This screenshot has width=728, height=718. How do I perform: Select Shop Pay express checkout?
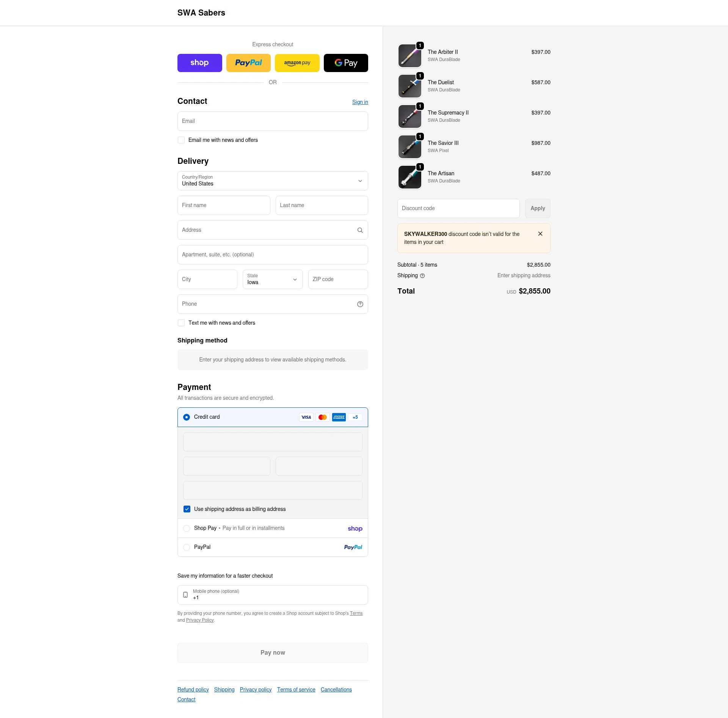click(x=199, y=63)
